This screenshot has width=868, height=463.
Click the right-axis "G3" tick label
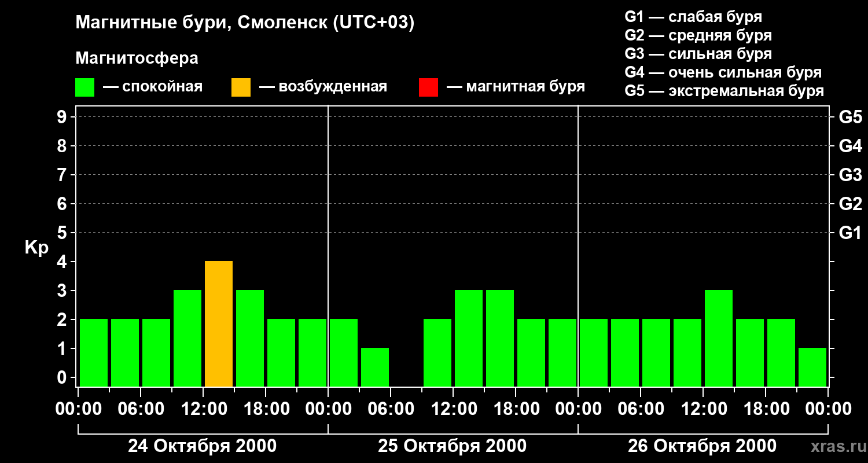point(850,175)
